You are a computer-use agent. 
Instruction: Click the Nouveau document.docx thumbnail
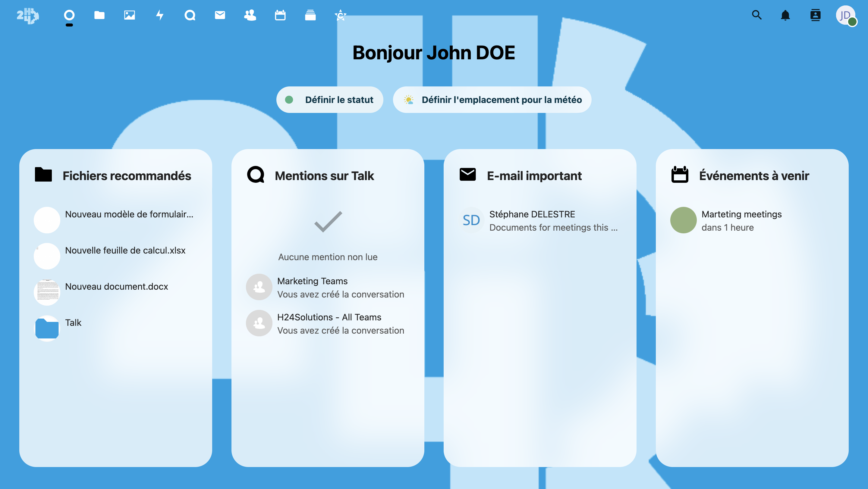coord(47,292)
